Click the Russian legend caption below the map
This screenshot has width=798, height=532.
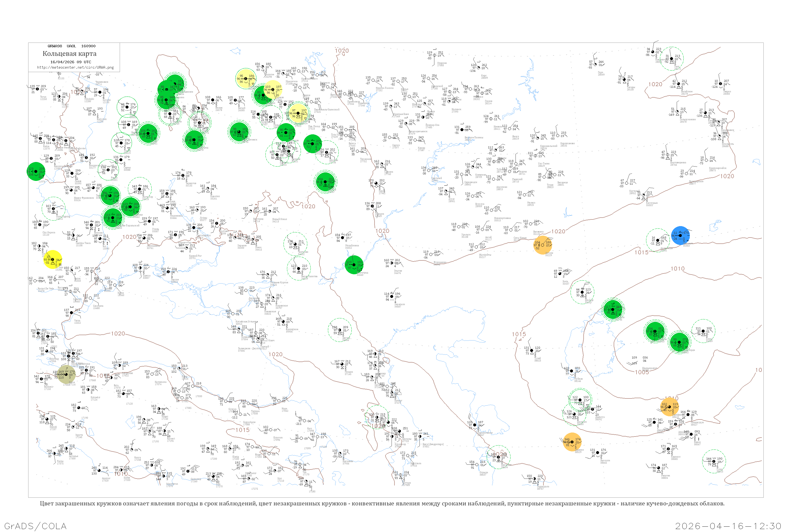click(x=382, y=503)
